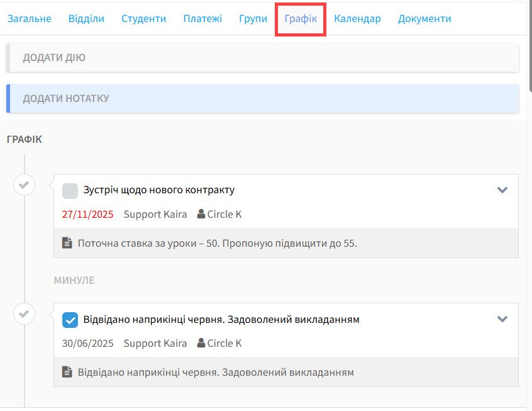Screen dimensions: 532x411
Task: Select the Документи tab
Action: [x=424, y=19]
